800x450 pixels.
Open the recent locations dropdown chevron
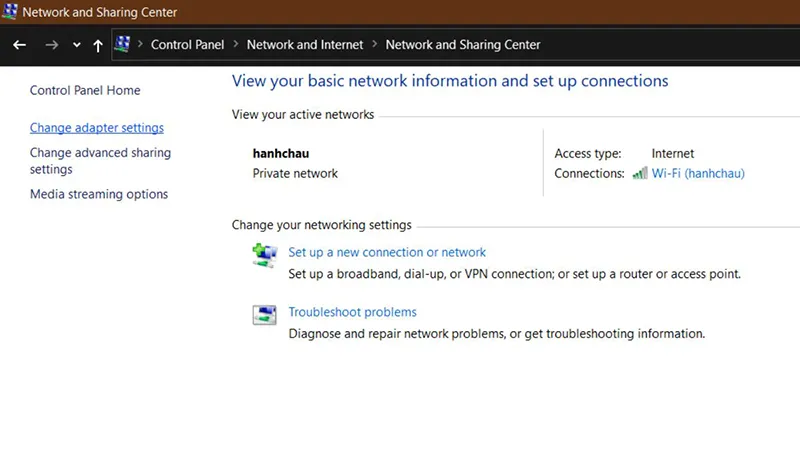point(76,45)
